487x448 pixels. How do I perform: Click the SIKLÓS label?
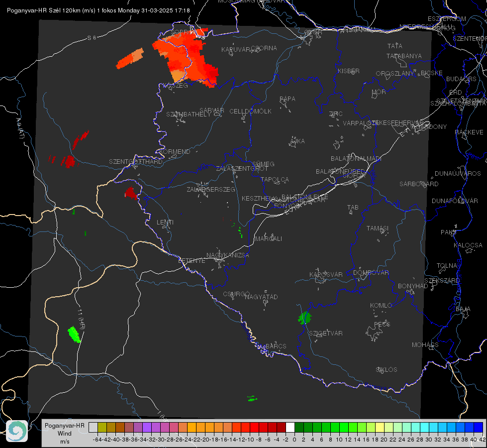(x=387, y=370)
